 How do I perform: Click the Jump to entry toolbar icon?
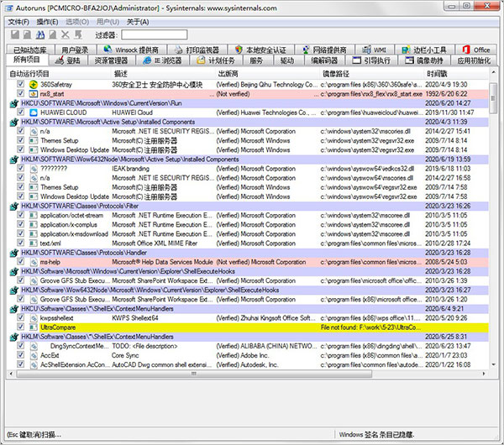[78, 34]
